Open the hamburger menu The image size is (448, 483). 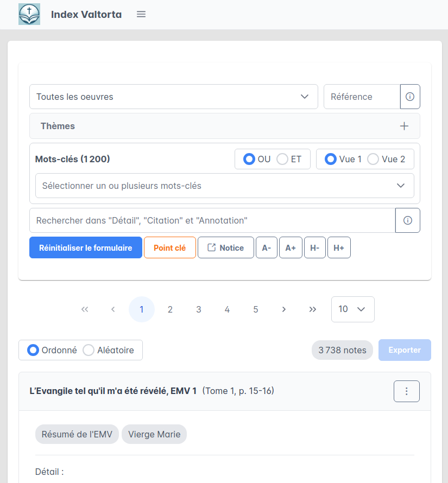(141, 14)
